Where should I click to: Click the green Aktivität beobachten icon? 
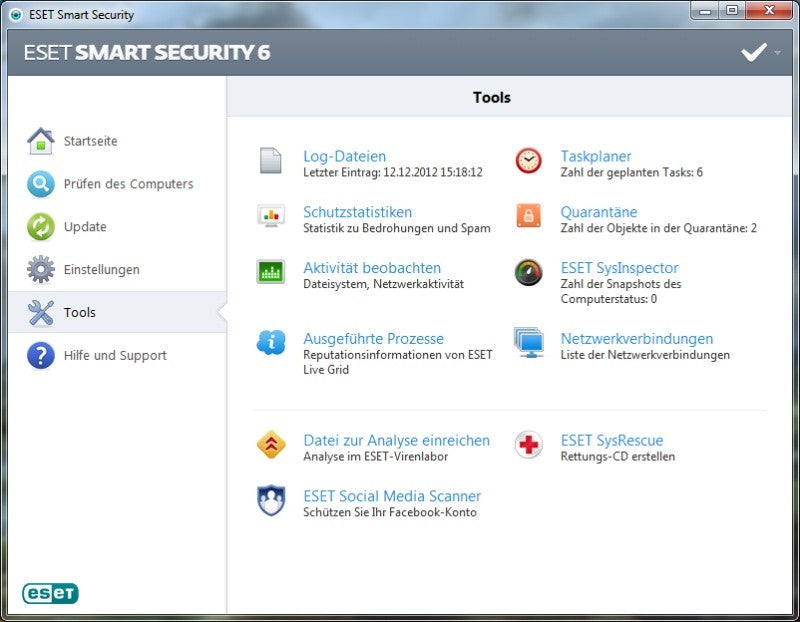point(270,271)
